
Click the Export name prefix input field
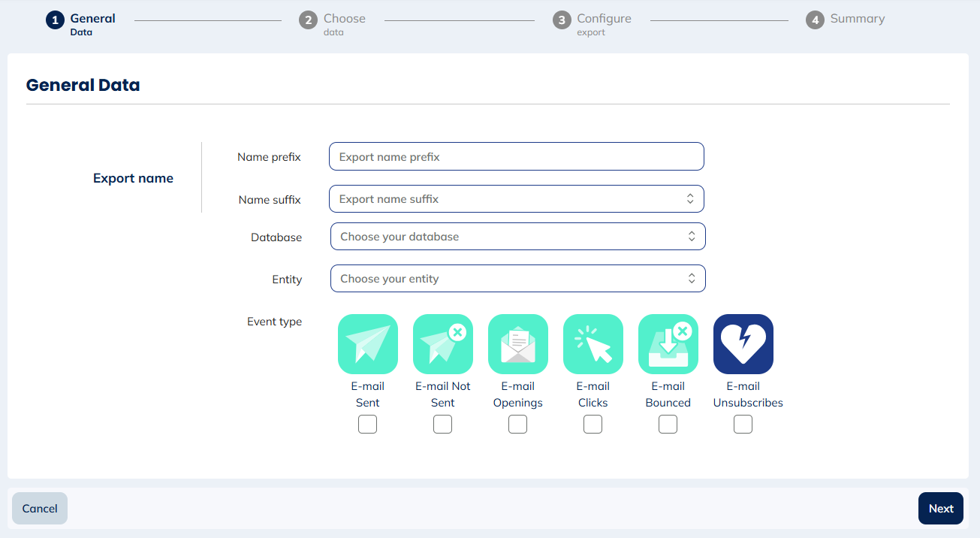516,156
